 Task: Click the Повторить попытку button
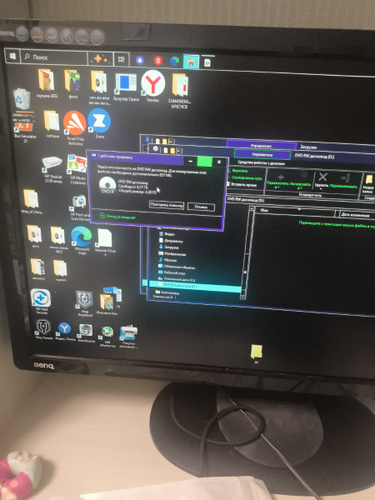pyautogui.click(x=166, y=205)
